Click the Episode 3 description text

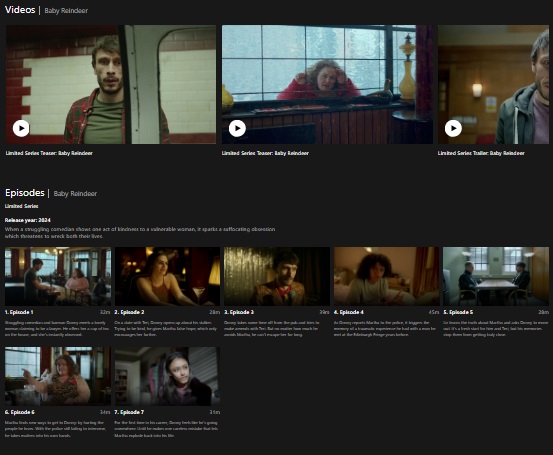272,328
